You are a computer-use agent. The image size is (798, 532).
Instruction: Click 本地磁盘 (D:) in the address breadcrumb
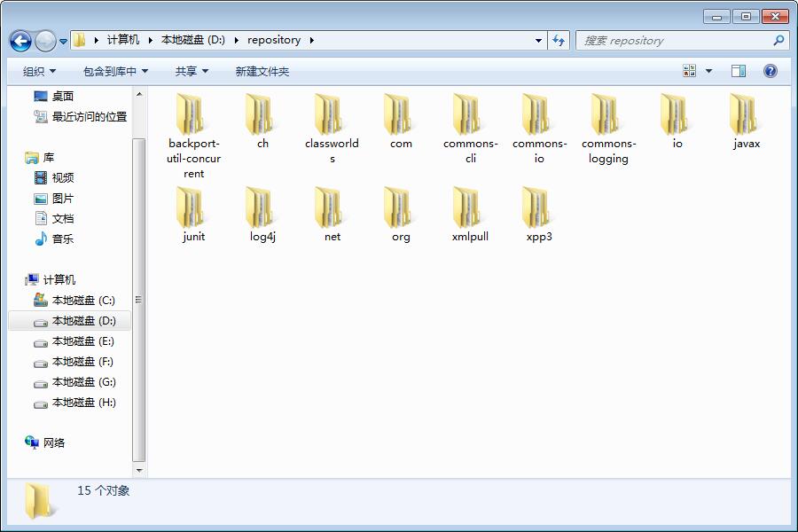(193, 40)
